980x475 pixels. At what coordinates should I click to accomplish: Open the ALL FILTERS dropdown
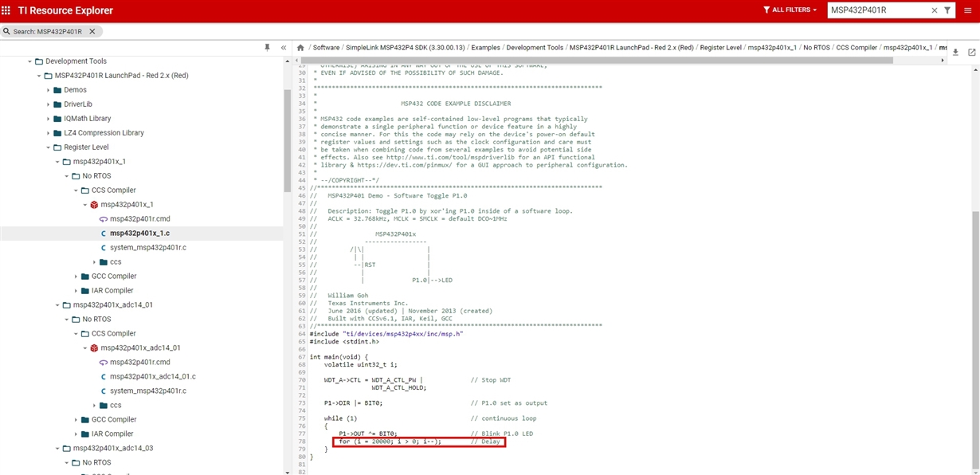point(790,10)
